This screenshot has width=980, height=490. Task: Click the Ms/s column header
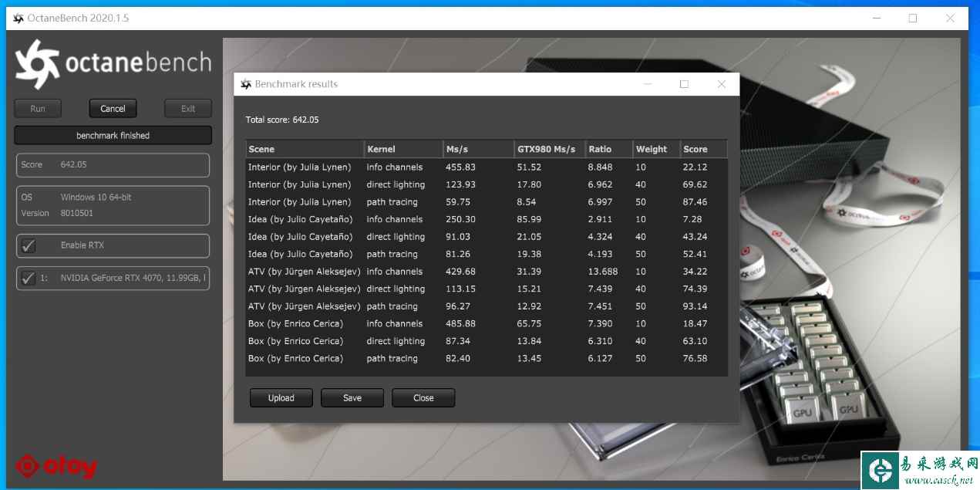478,149
